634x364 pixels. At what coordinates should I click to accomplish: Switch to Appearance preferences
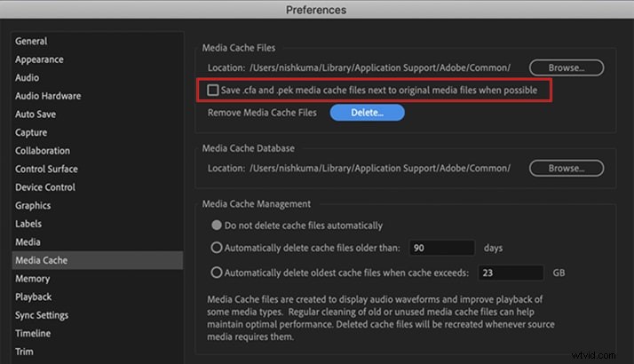pyautogui.click(x=39, y=59)
